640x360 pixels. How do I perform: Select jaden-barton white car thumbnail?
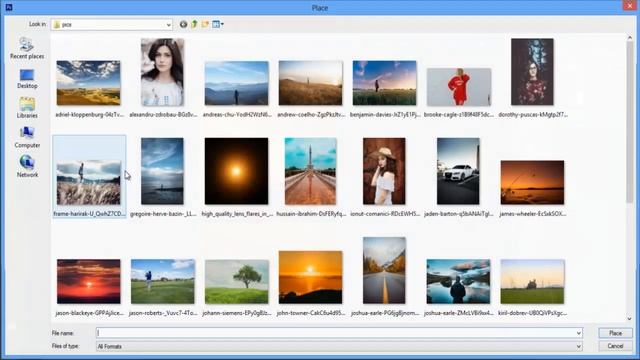coord(458,171)
